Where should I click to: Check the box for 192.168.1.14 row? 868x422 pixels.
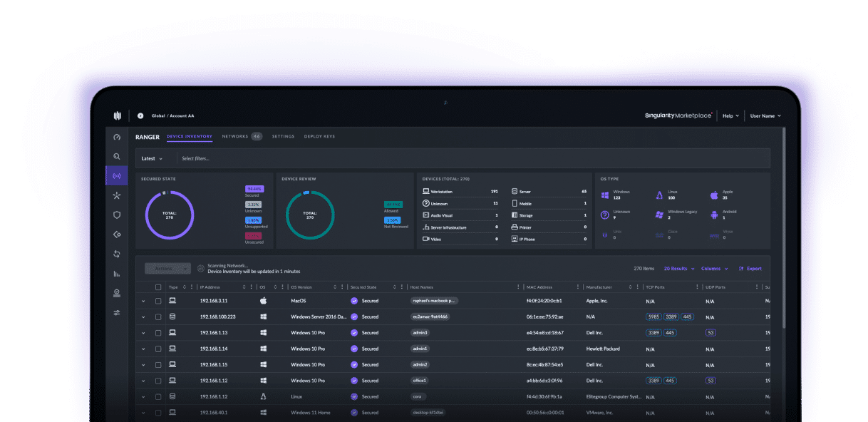click(158, 349)
